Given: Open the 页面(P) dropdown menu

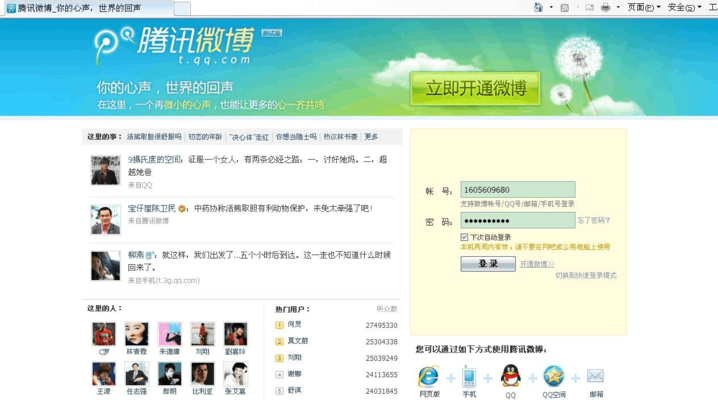Looking at the screenshot, I should (643, 7).
